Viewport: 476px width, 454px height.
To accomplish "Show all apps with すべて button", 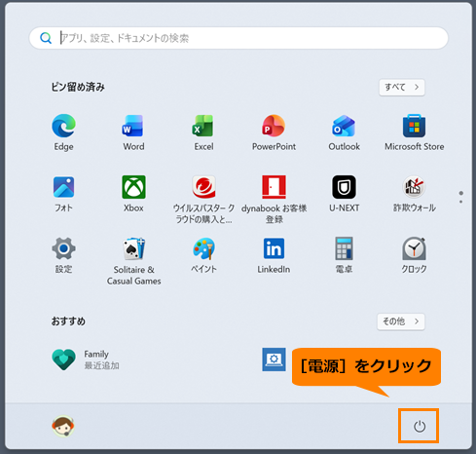I will pyautogui.click(x=402, y=87).
